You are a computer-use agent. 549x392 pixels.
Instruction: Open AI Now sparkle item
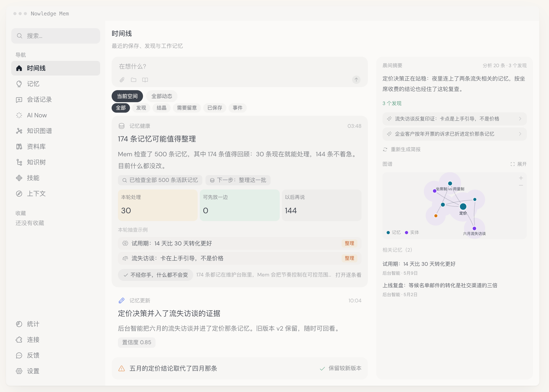click(x=55, y=115)
